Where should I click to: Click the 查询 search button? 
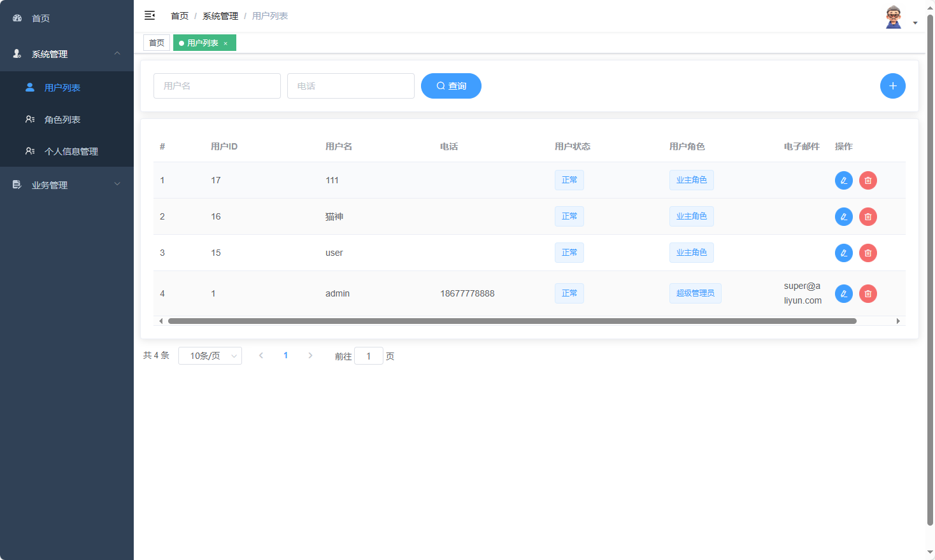(x=451, y=86)
